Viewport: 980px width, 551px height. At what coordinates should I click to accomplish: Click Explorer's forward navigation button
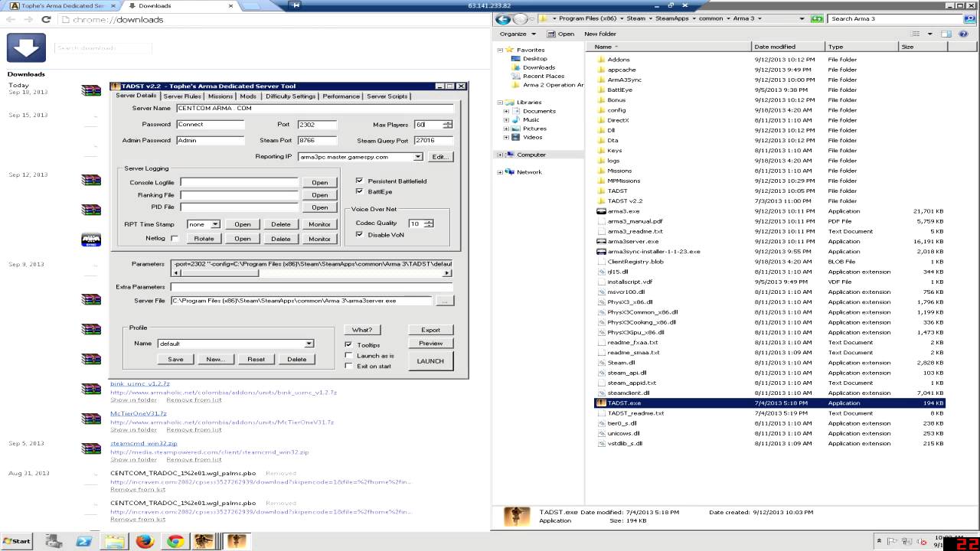point(521,18)
